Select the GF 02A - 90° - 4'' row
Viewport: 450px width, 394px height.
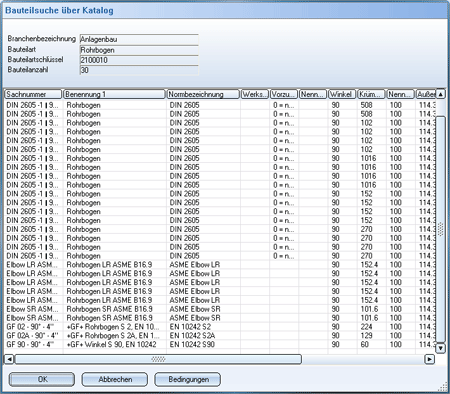(x=220, y=336)
